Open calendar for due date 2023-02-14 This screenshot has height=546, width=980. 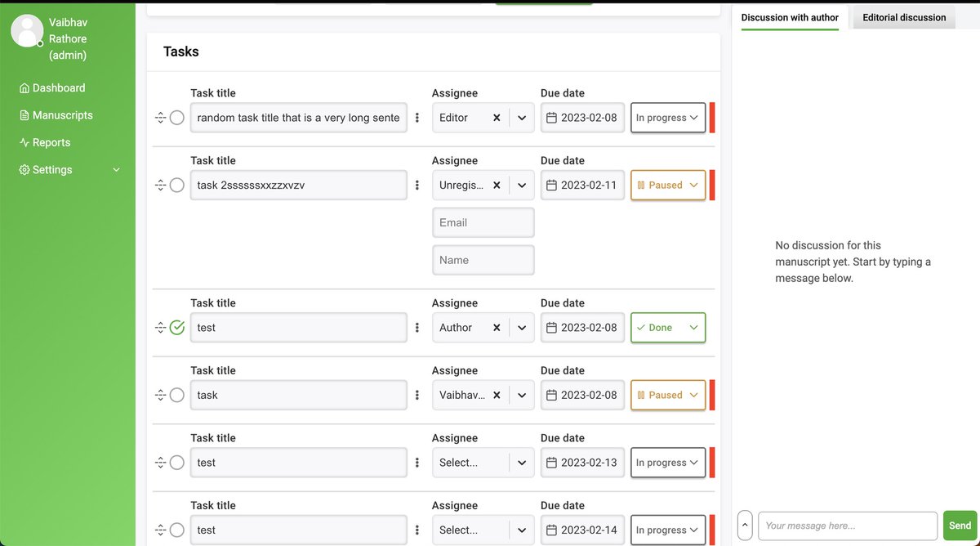(551, 530)
